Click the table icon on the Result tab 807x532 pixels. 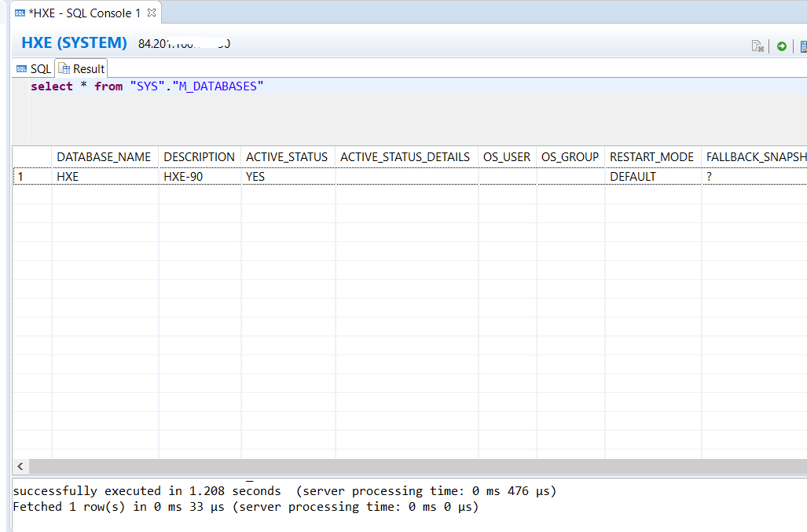point(64,68)
